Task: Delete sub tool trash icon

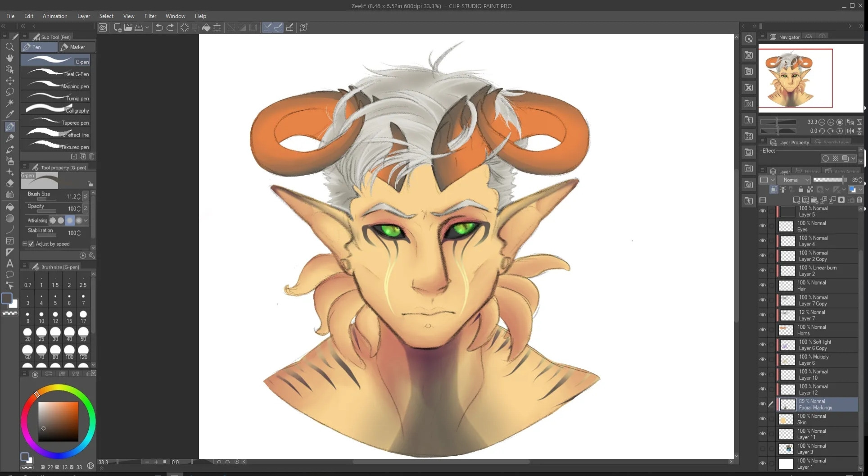Action: (92, 156)
